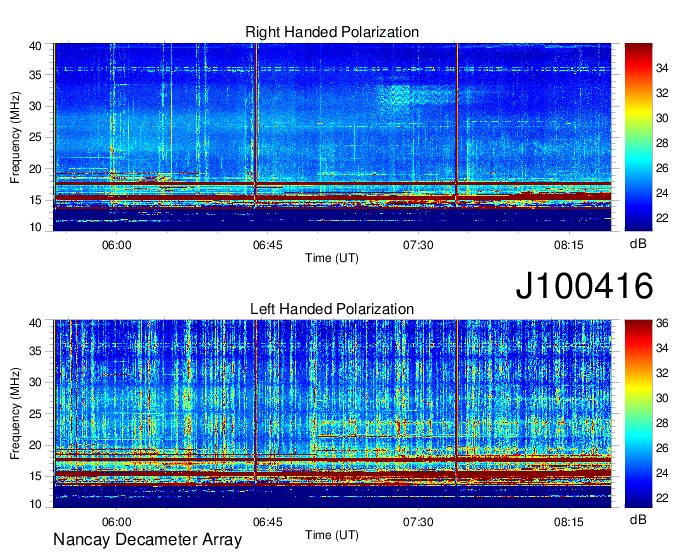680x552 pixels.
Task: Click the bottom plot 'Frequency (MHz)' axis label
Action: pos(15,414)
